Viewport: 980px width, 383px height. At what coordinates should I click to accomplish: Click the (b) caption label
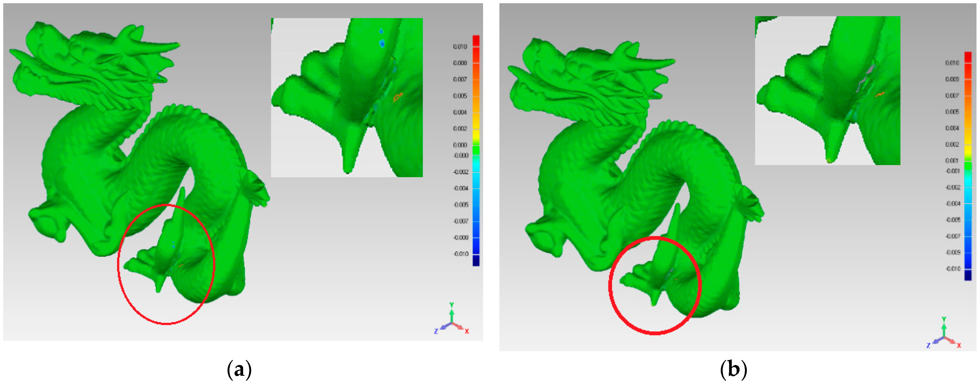(x=733, y=370)
